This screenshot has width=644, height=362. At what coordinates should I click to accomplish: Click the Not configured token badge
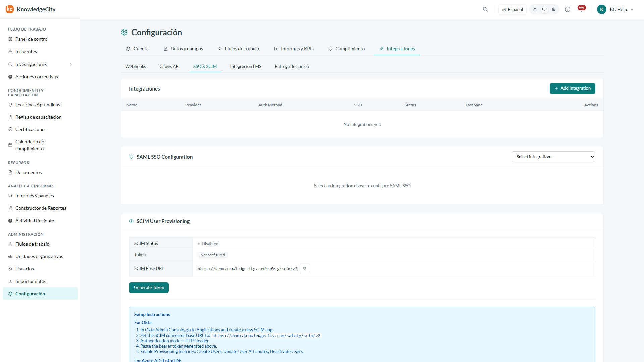[x=213, y=255]
